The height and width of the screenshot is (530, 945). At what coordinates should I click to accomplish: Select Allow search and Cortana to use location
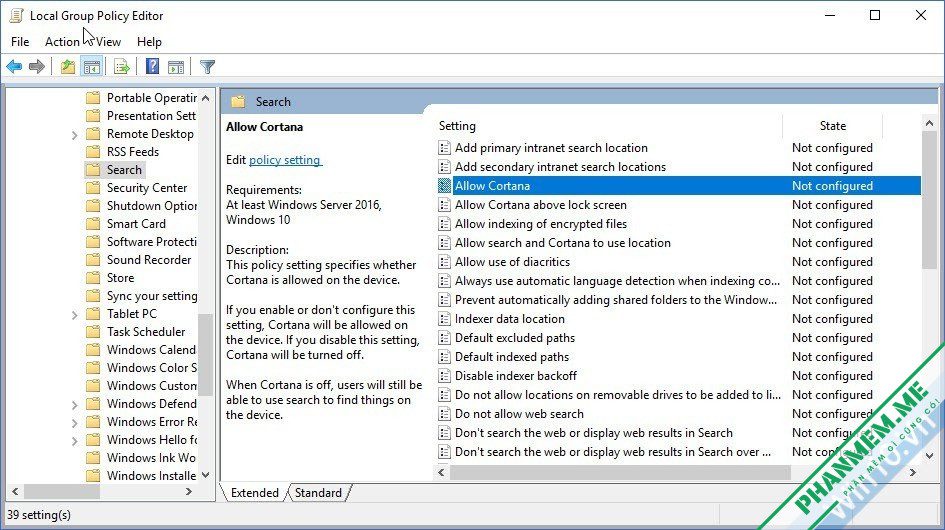tap(562, 243)
